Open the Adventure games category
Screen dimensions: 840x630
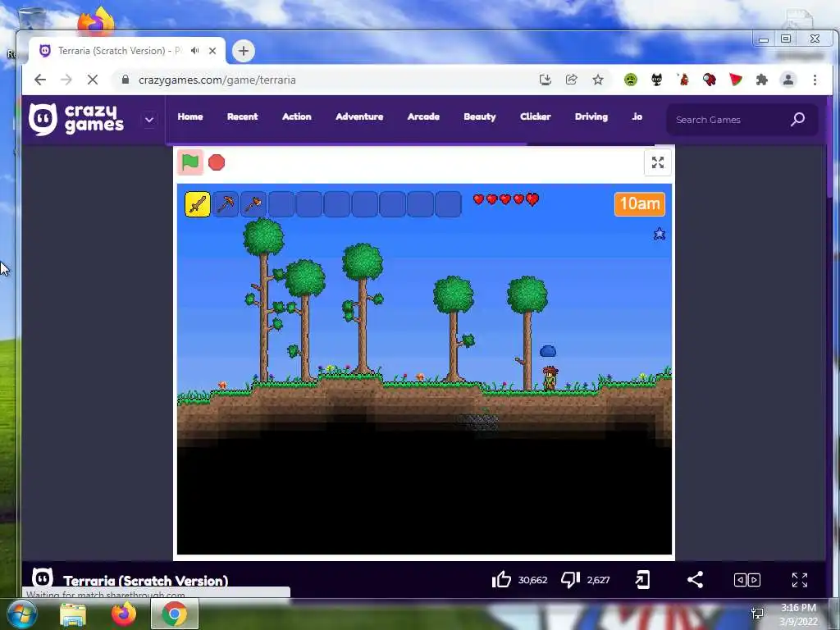(359, 116)
